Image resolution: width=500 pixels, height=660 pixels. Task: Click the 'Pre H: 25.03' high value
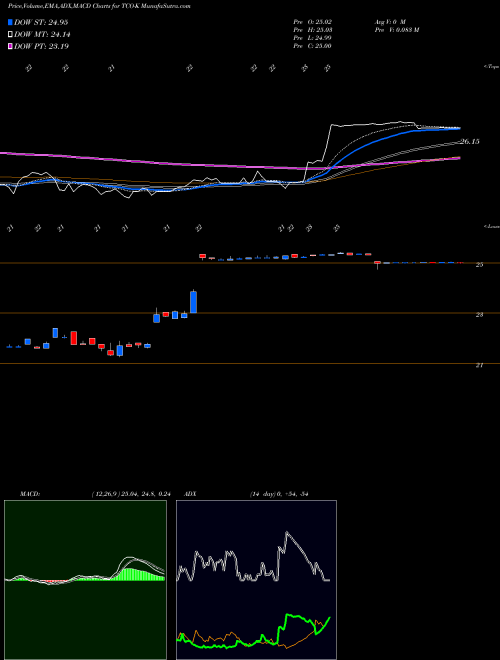coord(312,30)
